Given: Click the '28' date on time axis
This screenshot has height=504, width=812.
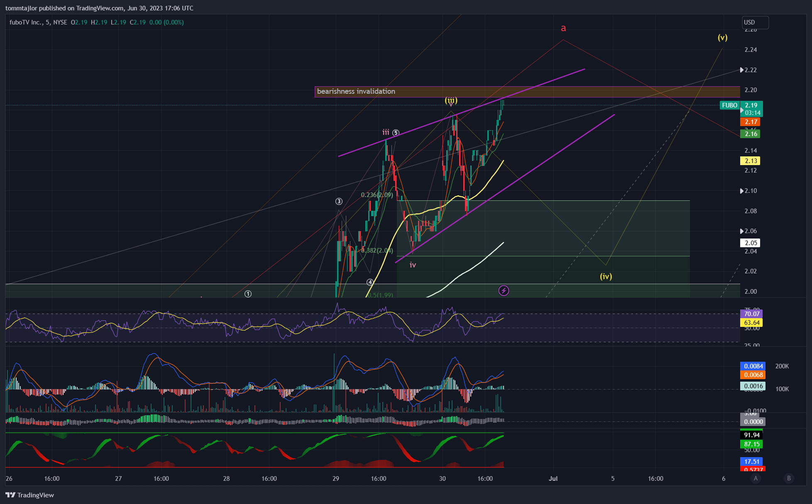Looking at the screenshot, I should click(226, 479).
